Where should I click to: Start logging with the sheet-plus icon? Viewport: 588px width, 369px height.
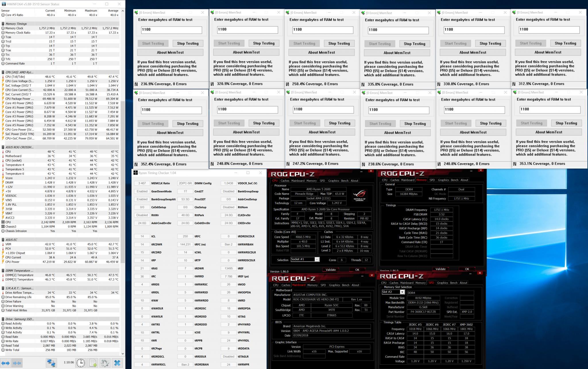click(93, 363)
